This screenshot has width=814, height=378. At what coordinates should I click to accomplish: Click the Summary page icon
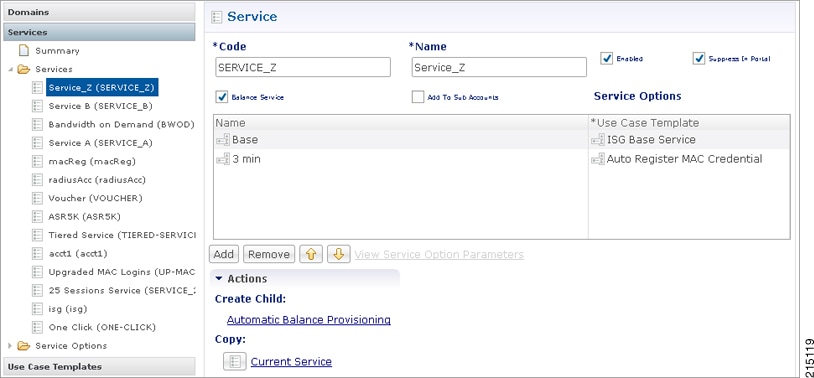24,50
